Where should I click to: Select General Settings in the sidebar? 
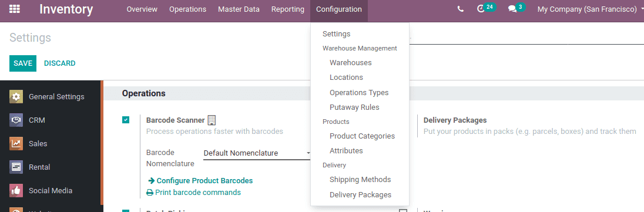pos(56,97)
